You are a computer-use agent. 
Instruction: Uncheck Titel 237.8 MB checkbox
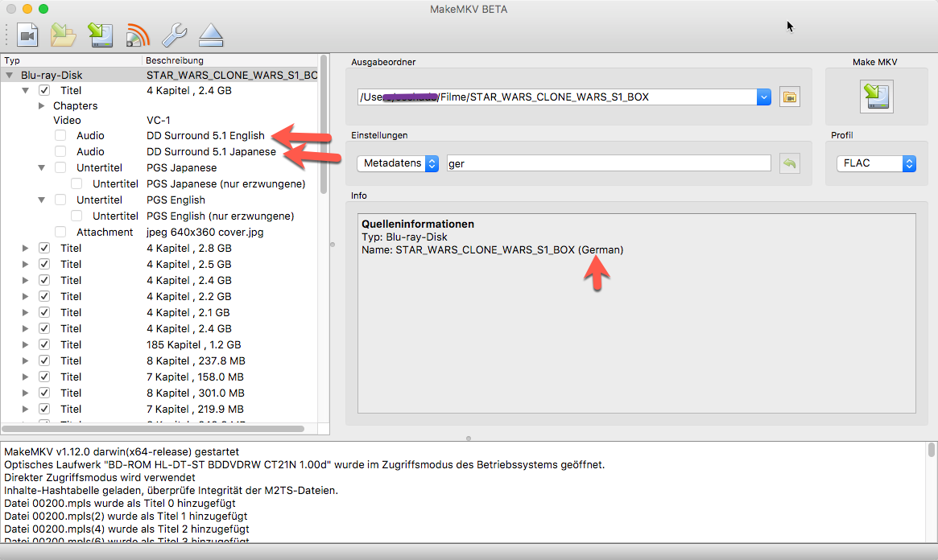point(44,360)
